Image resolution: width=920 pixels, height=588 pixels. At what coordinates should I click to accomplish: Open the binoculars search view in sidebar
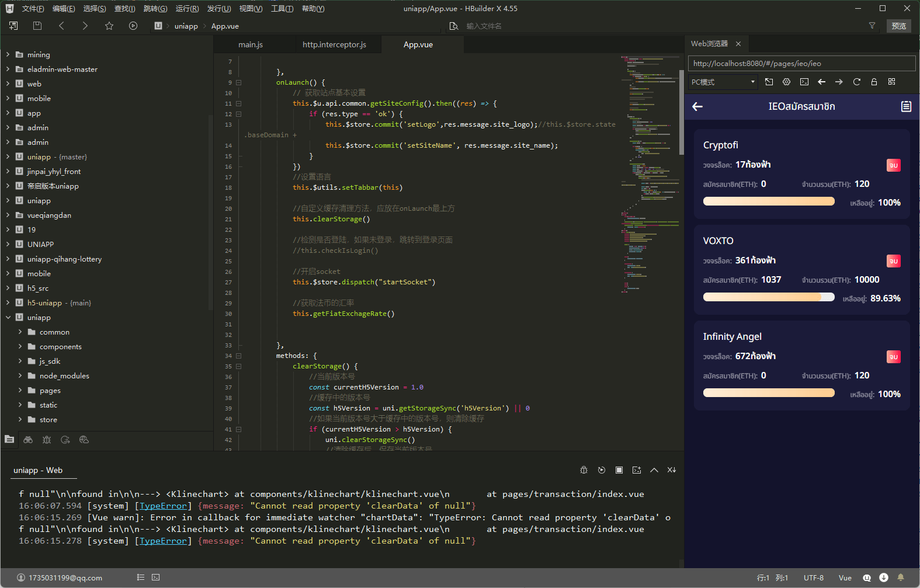[x=28, y=440]
